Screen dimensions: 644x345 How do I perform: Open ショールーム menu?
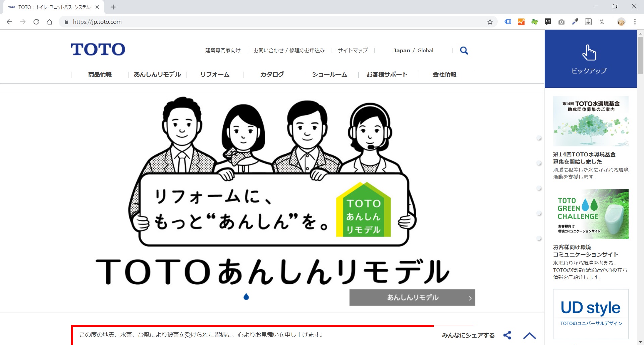click(x=329, y=74)
